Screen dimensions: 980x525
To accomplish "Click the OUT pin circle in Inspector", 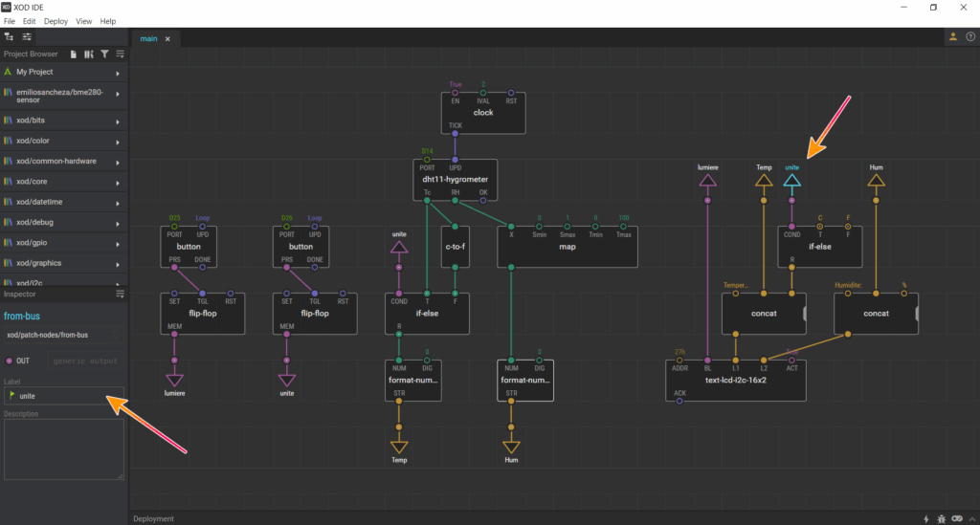I will point(9,361).
